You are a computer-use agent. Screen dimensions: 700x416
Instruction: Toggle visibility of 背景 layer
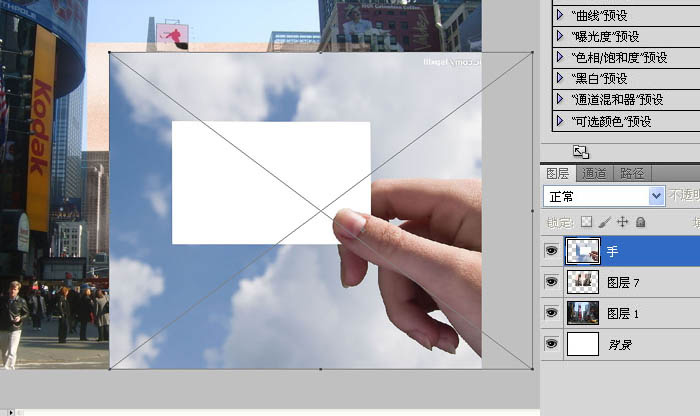coord(551,344)
